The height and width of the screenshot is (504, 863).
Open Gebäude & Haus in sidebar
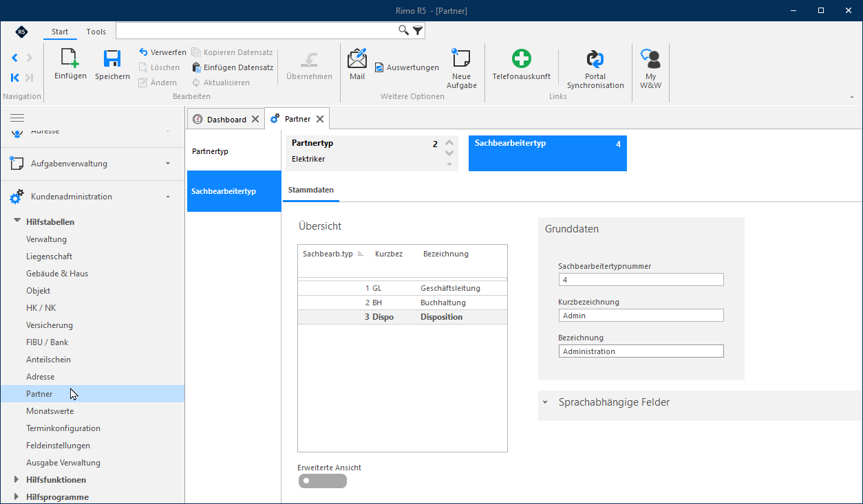click(57, 274)
